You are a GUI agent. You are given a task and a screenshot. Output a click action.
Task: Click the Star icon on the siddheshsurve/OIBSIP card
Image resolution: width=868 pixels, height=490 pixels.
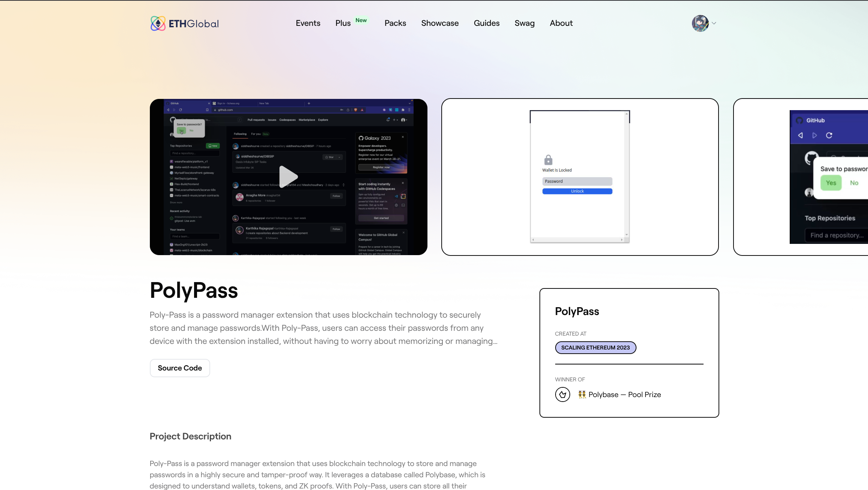pyautogui.click(x=327, y=157)
